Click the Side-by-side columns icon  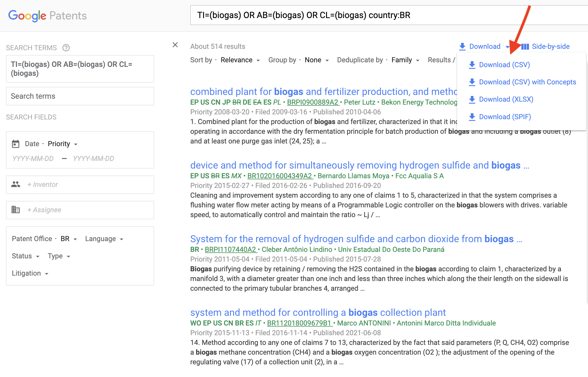tap(525, 47)
